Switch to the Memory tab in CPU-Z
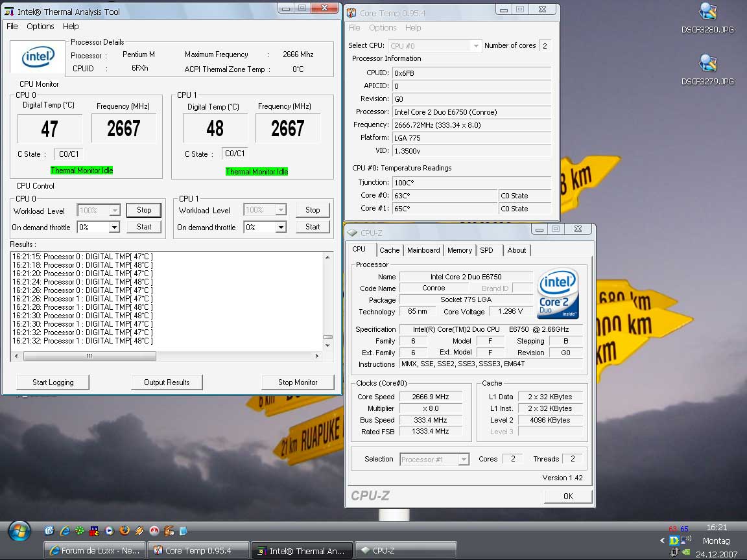The height and width of the screenshot is (560, 747). (x=459, y=250)
